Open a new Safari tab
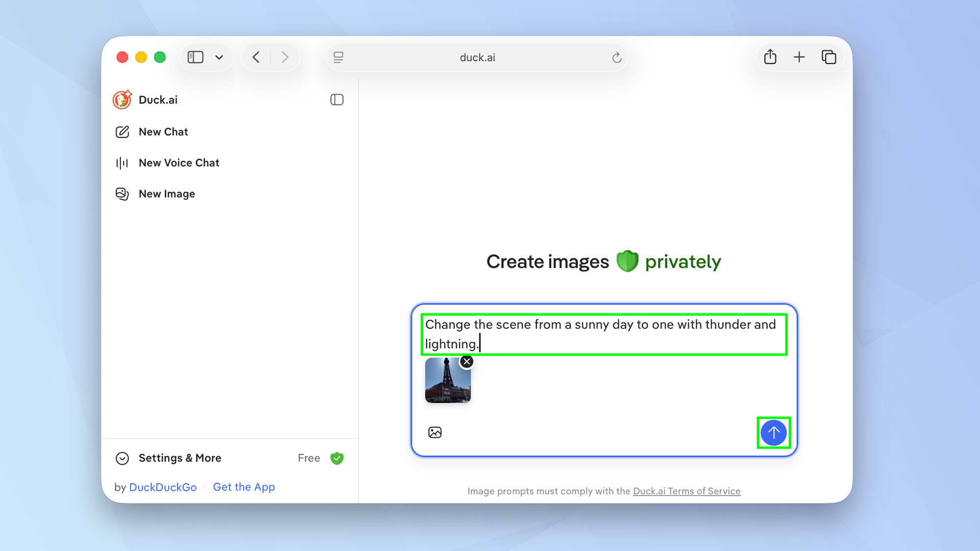Image resolution: width=980 pixels, height=551 pixels. (799, 57)
